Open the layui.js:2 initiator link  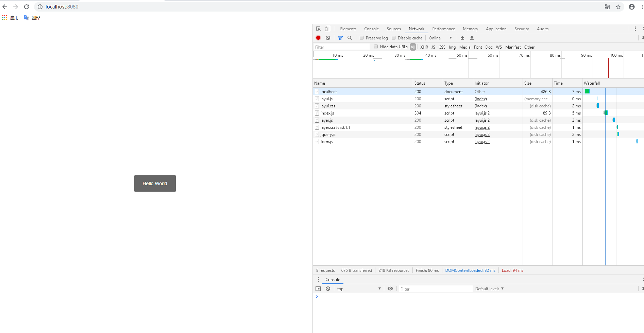pyautogui.click(x=482, y=113)
